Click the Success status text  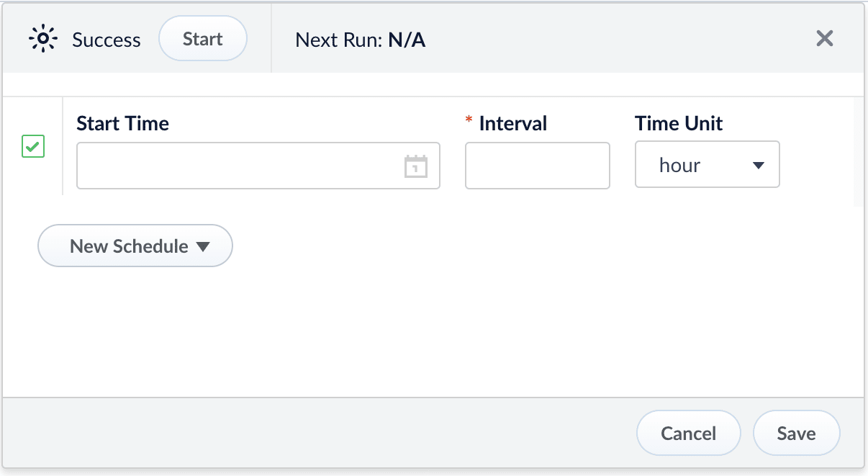tap(105, 40)
